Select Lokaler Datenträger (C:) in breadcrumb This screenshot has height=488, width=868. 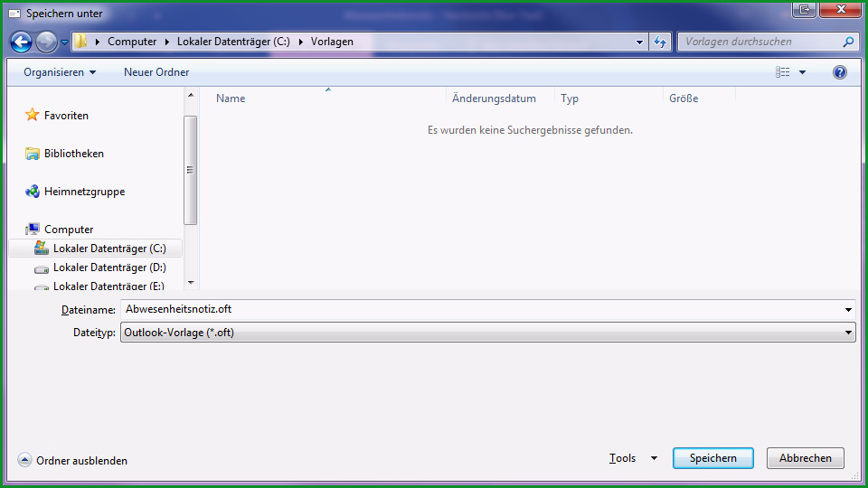click(x=233, y=42)
